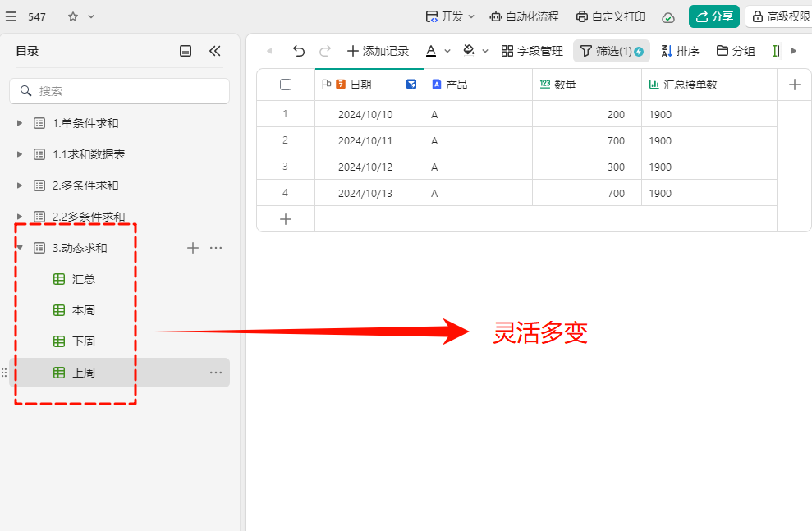812x531 pixels.
Task: Click the cloud sync status icon
Action: [668, 17]
